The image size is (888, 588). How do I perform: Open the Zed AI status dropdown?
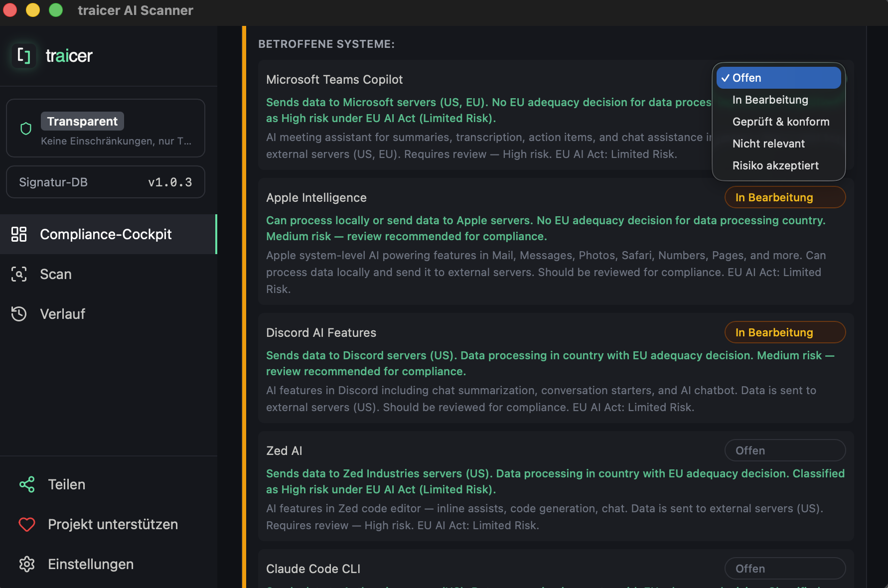pos(784,450)
